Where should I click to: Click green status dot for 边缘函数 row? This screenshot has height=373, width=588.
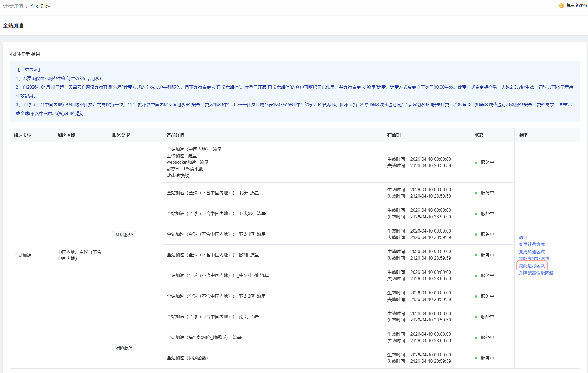point(476,358)
